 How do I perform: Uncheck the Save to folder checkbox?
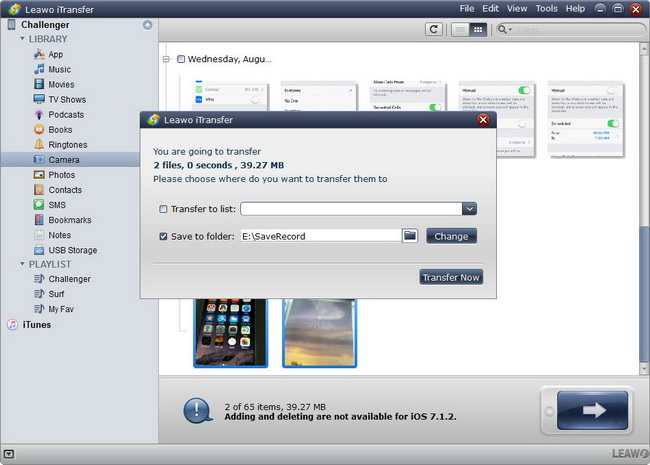163,237
